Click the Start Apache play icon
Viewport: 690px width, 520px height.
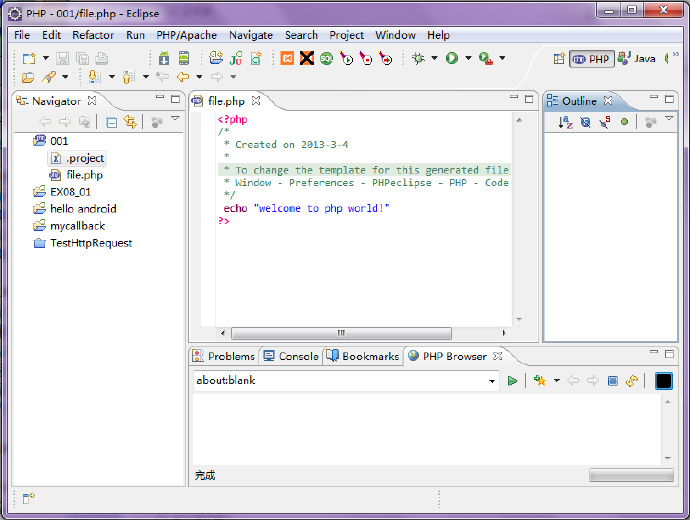(347, 58)
